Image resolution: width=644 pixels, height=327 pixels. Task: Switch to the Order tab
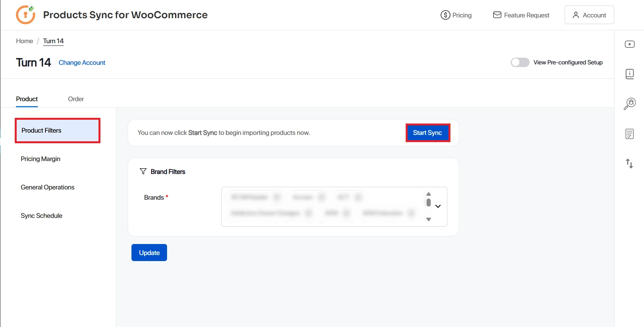click(76, 99)
